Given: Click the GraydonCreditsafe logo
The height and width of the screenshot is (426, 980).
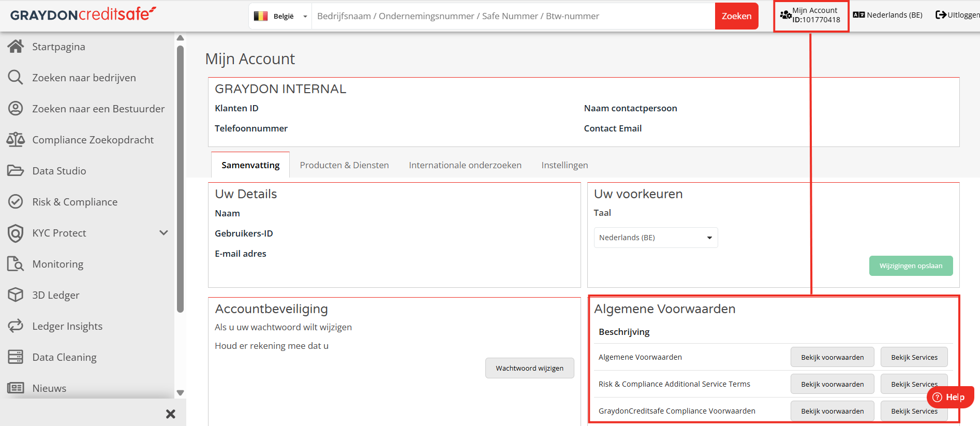Looking at the screenshot, I should (x=83, y=14).
